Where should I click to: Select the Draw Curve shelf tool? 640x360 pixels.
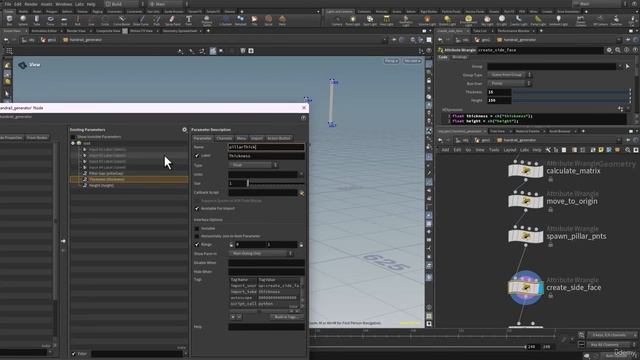(141, 20)
